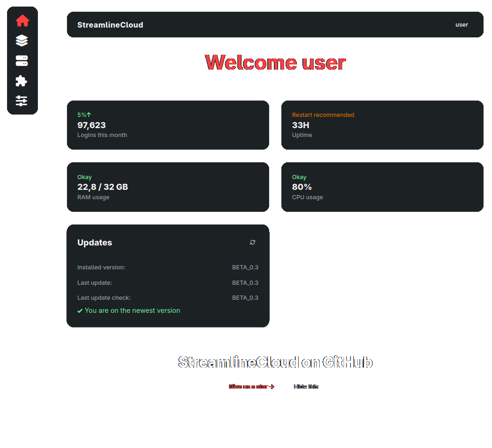
Task: Select the layers stack icon in sidebar
Action: 22,41
